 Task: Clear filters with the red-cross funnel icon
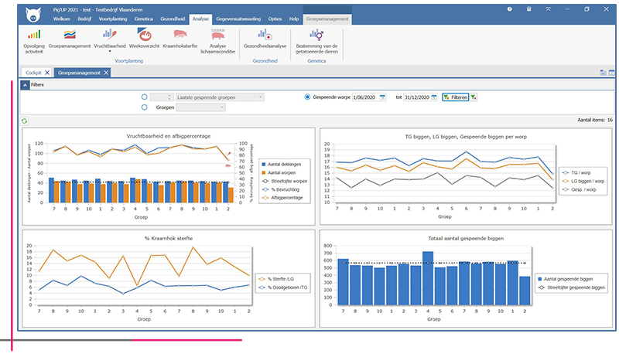point(474,97)
